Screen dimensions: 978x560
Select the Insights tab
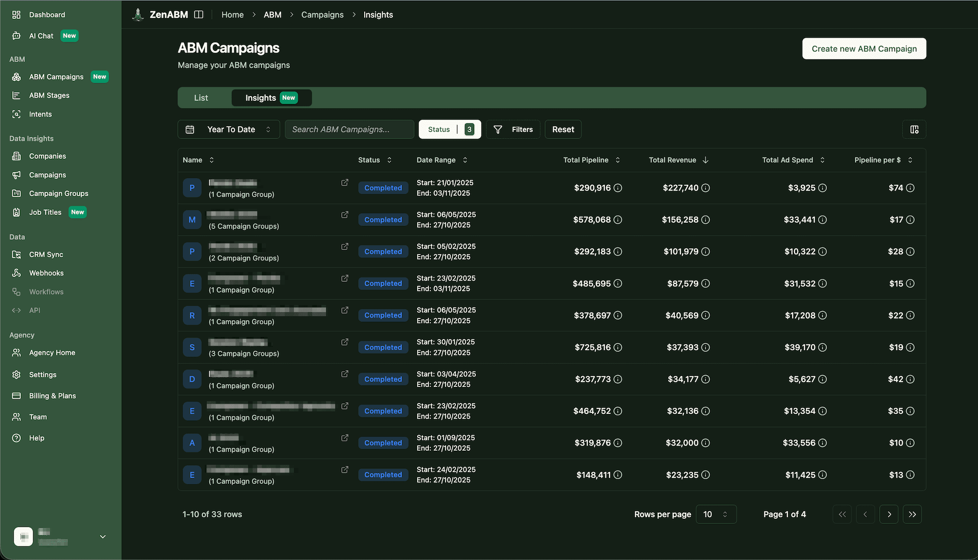click(x=271, y=97)
